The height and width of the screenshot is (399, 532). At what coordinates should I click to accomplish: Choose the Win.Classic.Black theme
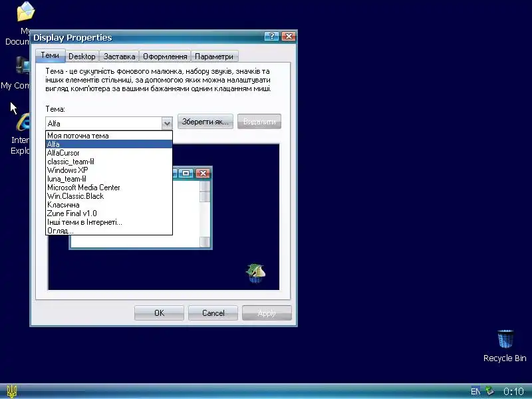[109, 196]
